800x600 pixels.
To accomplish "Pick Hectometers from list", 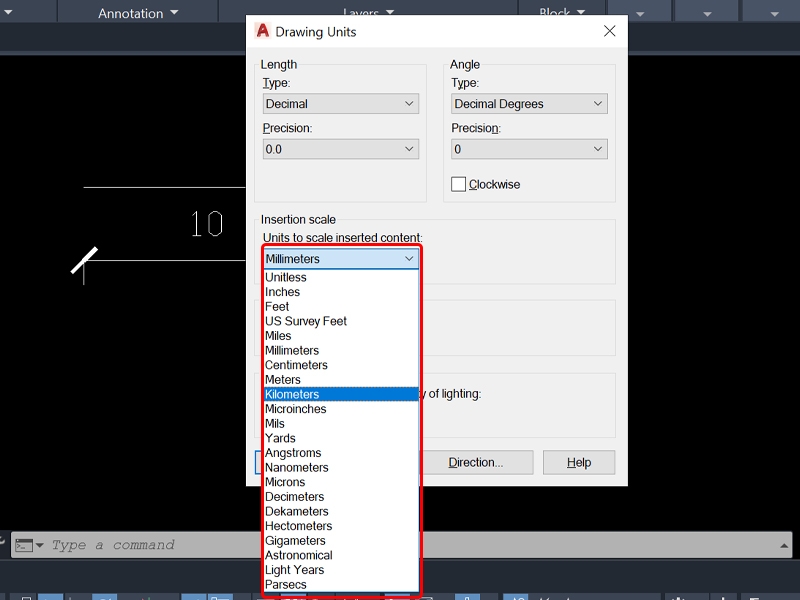I will point(341,526).
